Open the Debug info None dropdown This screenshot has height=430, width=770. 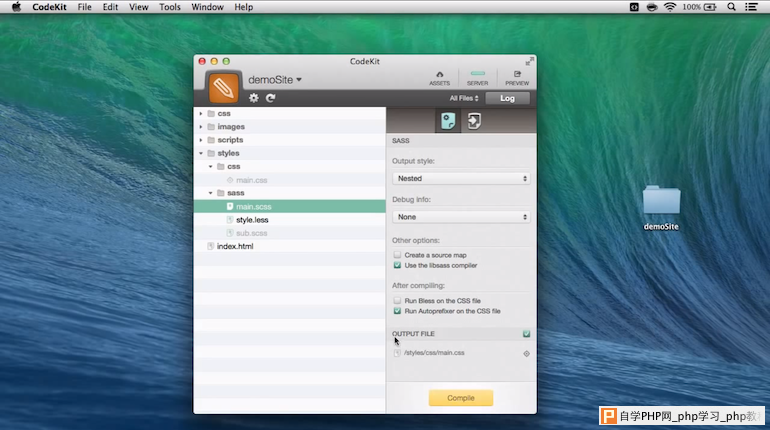[461, 216]
